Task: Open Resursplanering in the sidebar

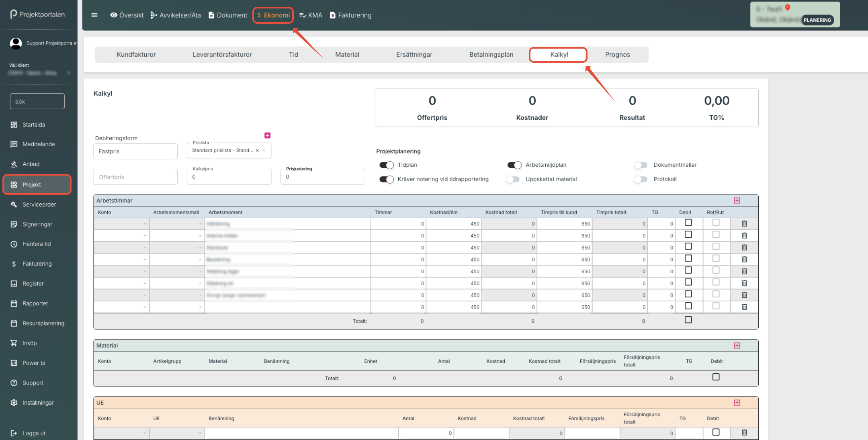Action: point(43,323)
